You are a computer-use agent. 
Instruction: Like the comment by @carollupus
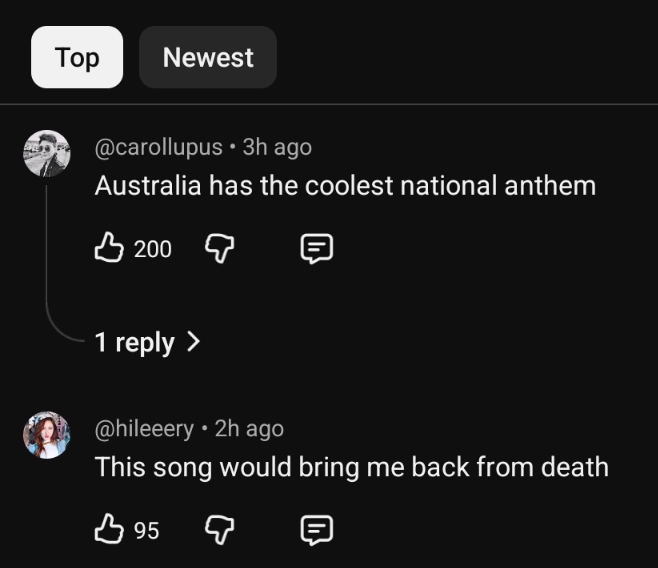click(108, 248)
